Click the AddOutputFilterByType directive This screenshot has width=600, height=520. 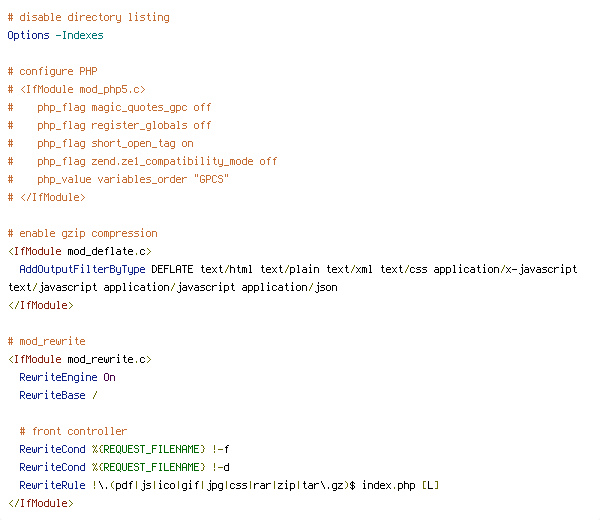point(82,269)
